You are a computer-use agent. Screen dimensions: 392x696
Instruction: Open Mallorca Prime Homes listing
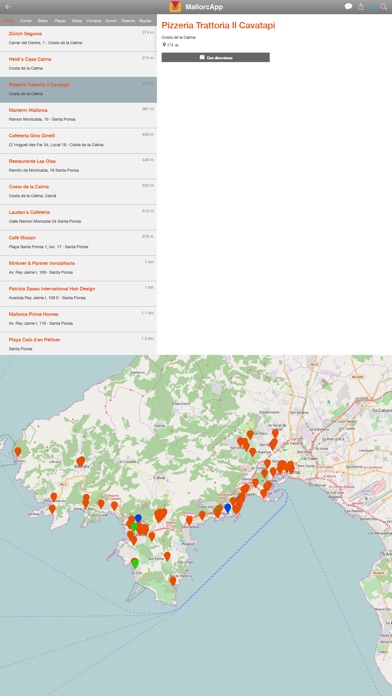[78, 320]
